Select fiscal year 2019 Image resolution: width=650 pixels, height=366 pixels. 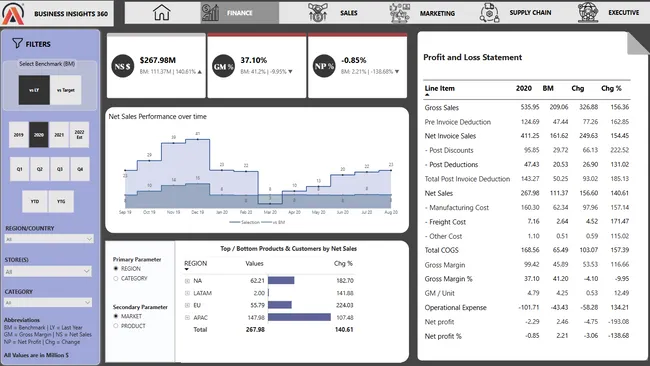point(19,135)
